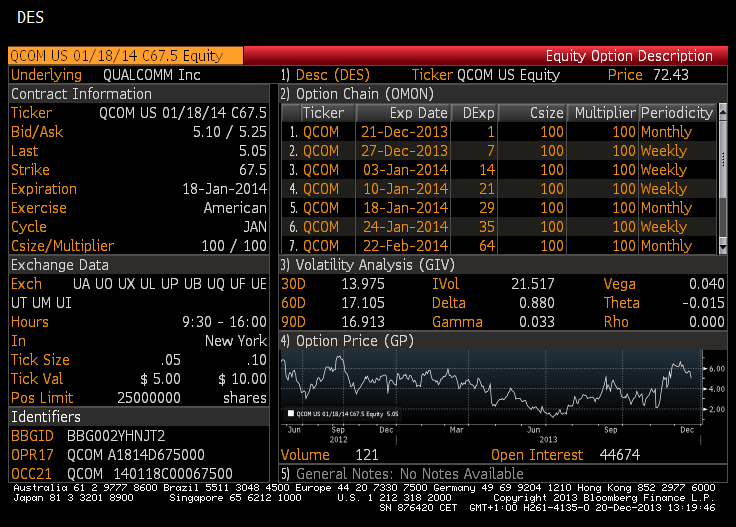This screenshot has height=527, width=736.
Task: Click the Cycle value JAN
Action: 255,227
